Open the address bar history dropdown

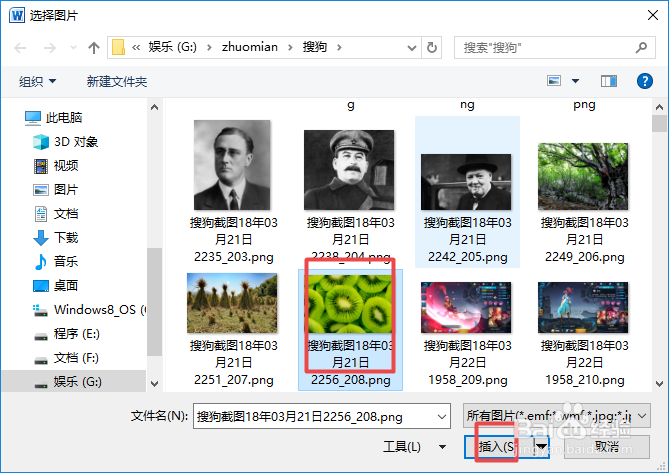pos(412,48)
